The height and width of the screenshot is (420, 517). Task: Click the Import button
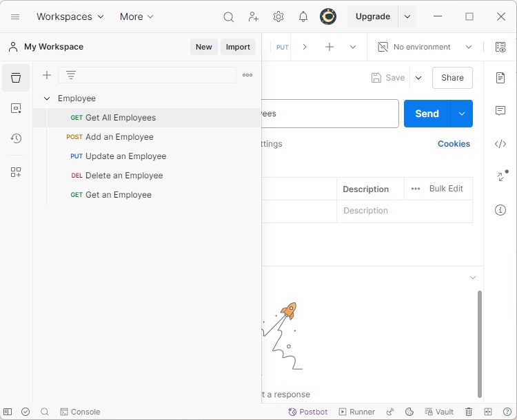(238, 47)
